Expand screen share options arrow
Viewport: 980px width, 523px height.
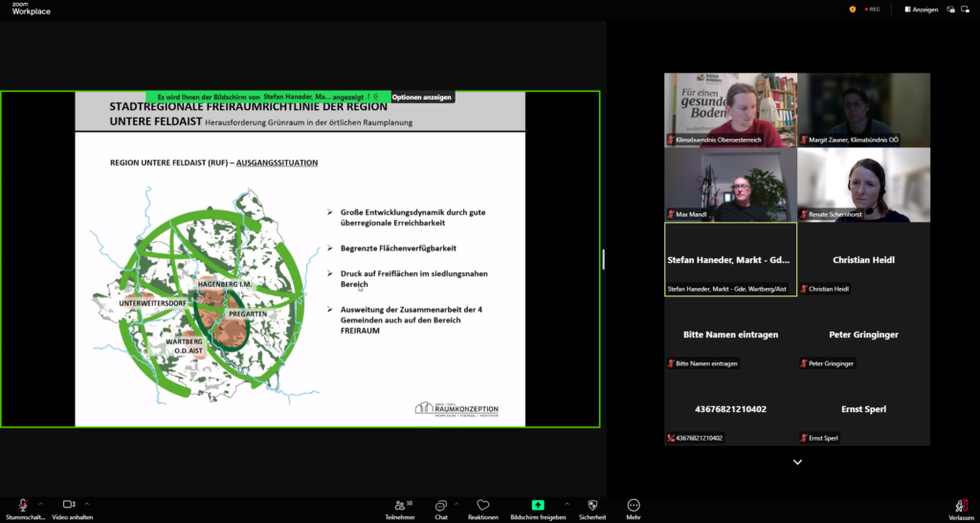567,503
